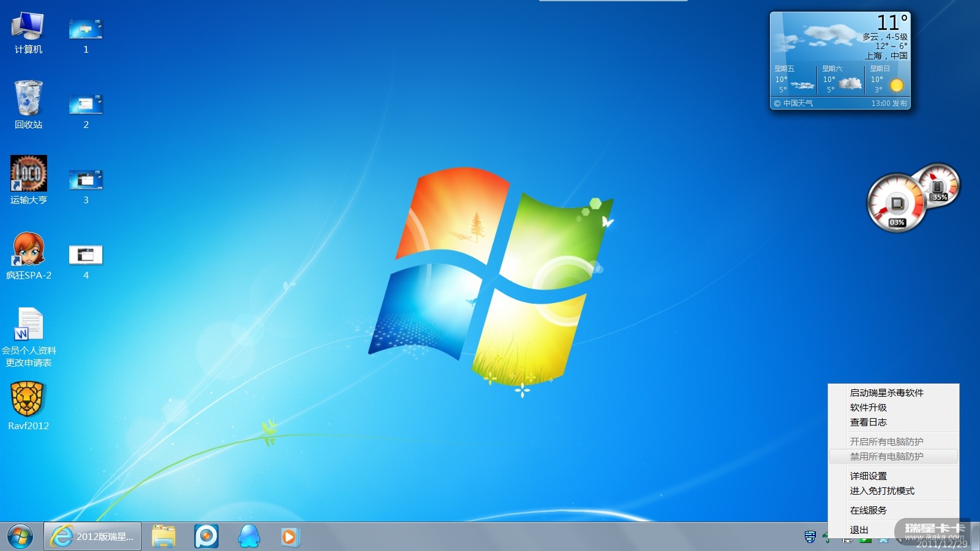The width and height of the screenshot is (980, 551).
Task: Click the 星期日 sunny forecast
Action: (x=888, y=80)
